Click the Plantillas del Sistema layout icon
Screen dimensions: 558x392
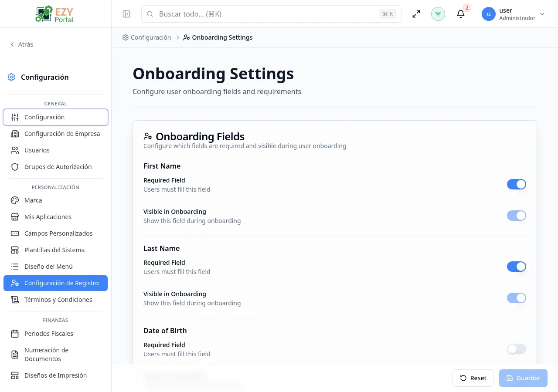[15, 250]
